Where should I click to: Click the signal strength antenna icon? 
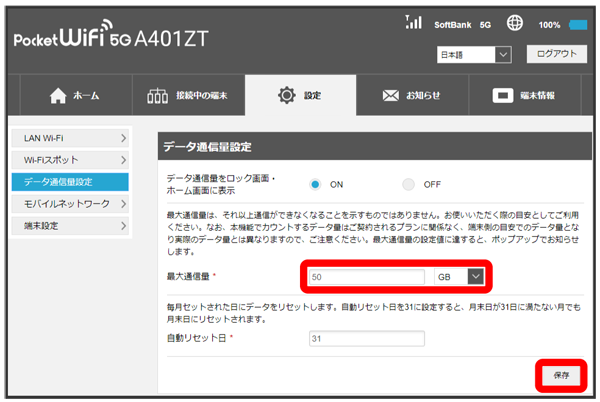coord(412,22)
